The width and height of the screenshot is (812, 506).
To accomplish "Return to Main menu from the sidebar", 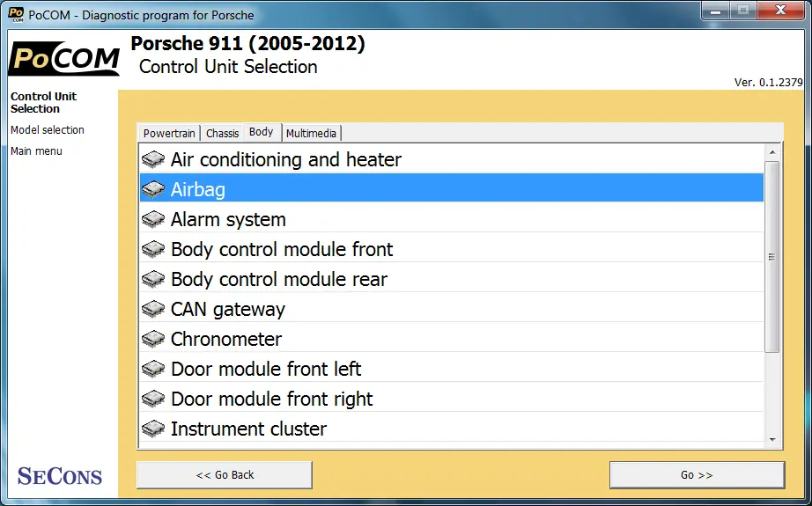I will tap(36, 151).
